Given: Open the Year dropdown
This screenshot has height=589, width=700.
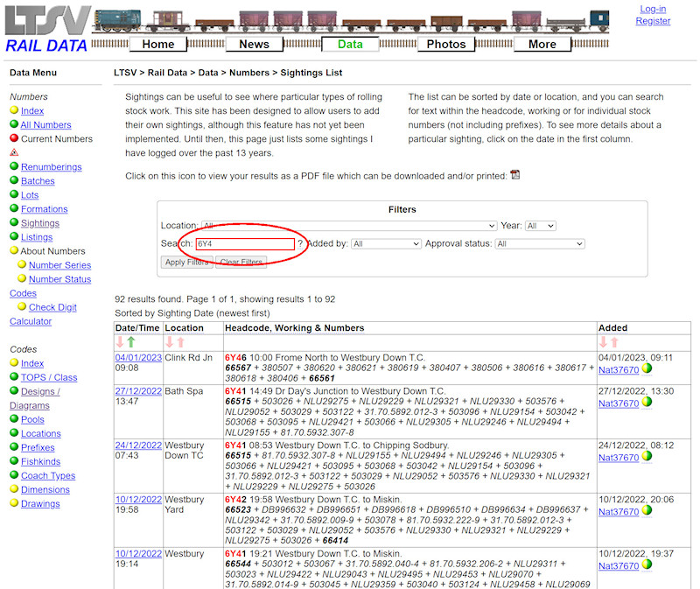Looking at the screenshot, I should pos(542,225).
